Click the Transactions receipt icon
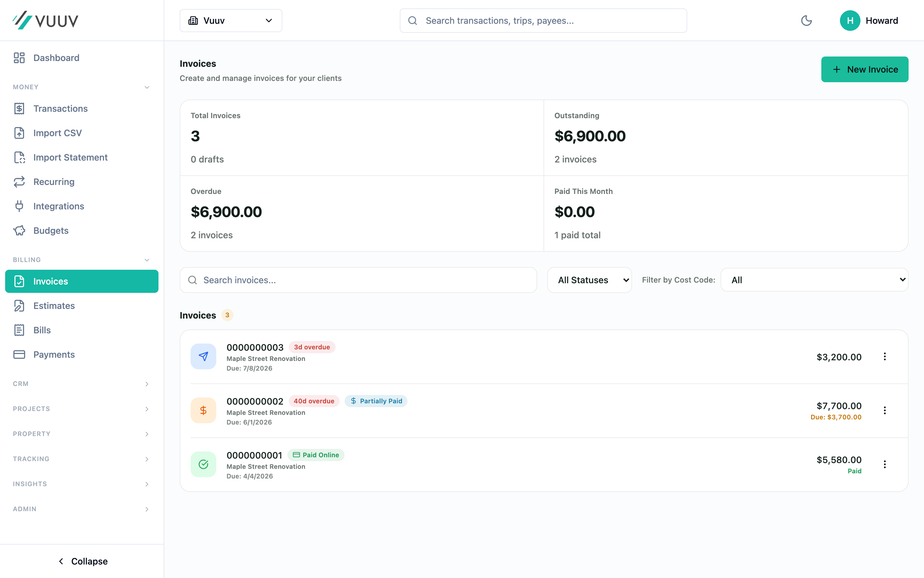Screen dimensions: 924x578 point(19,109)
